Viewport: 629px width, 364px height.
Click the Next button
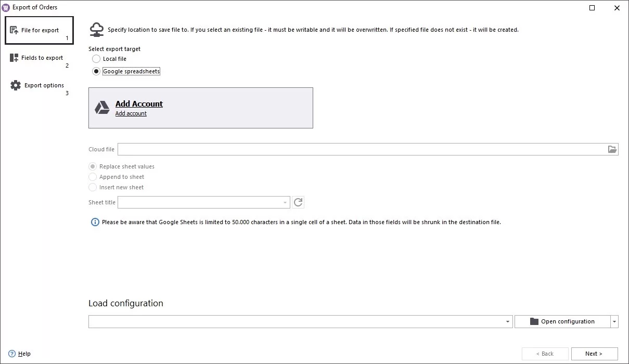point(594,354)
